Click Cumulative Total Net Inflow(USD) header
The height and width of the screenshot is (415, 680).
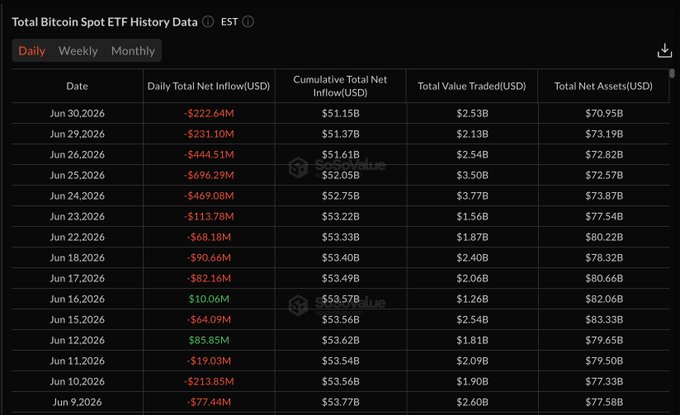coord(340,86)
